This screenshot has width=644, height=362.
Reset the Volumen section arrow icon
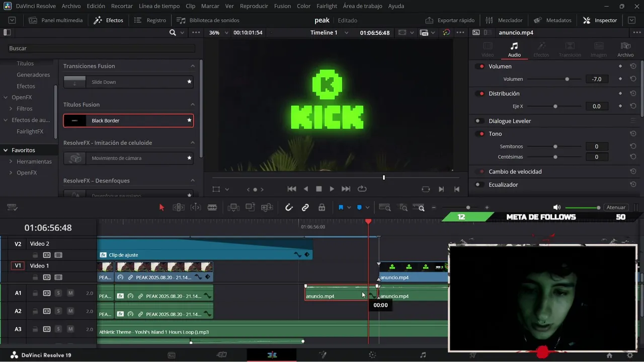click(x=633, y=66)
